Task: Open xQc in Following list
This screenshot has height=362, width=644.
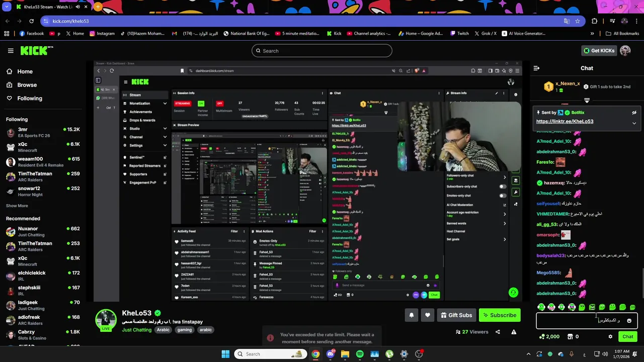Action: click(43, 147)
